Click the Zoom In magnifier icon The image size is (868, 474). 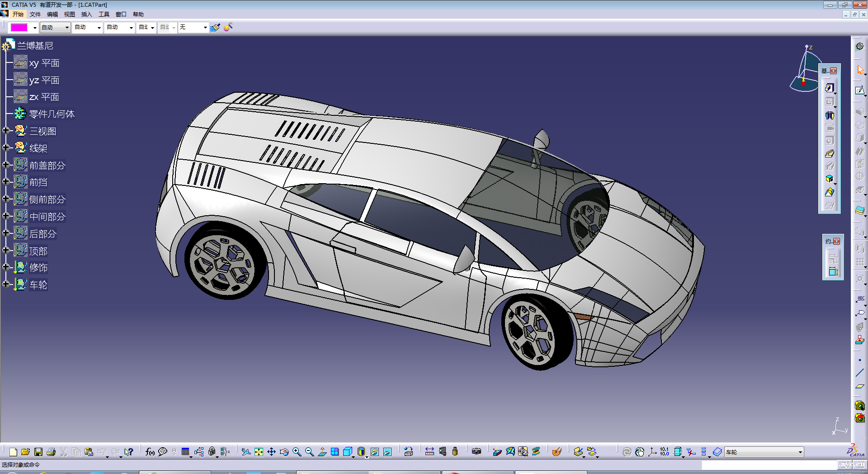point(297,452)
